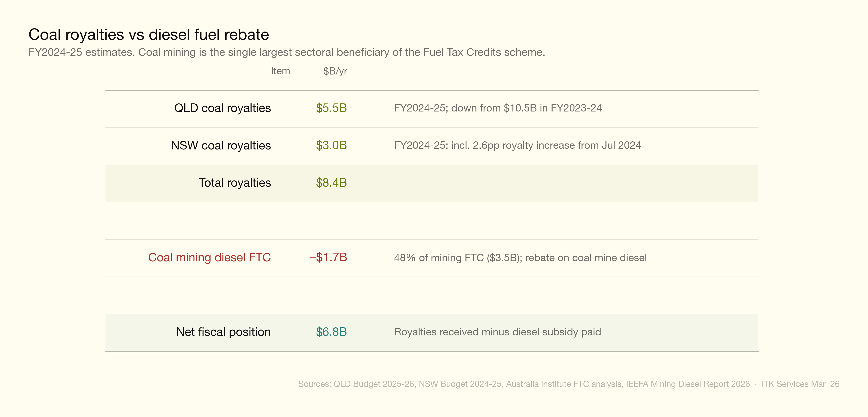Click the Total royalties row label
This screenshot has width=868, height=417.
[235, 183]
